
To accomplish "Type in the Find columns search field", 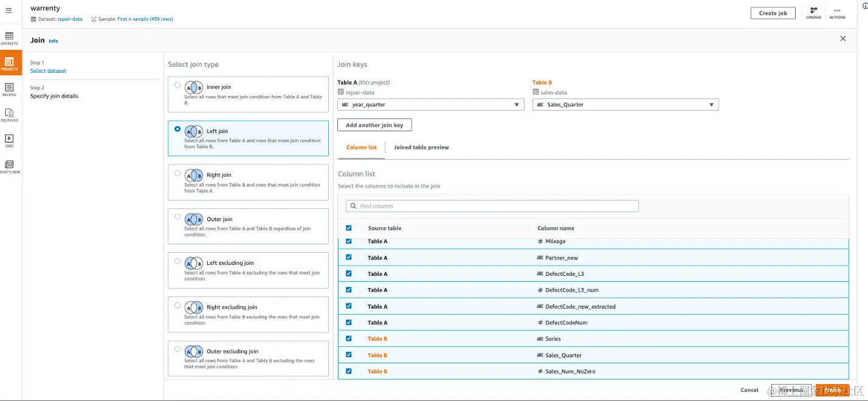I will pos(492,206).
